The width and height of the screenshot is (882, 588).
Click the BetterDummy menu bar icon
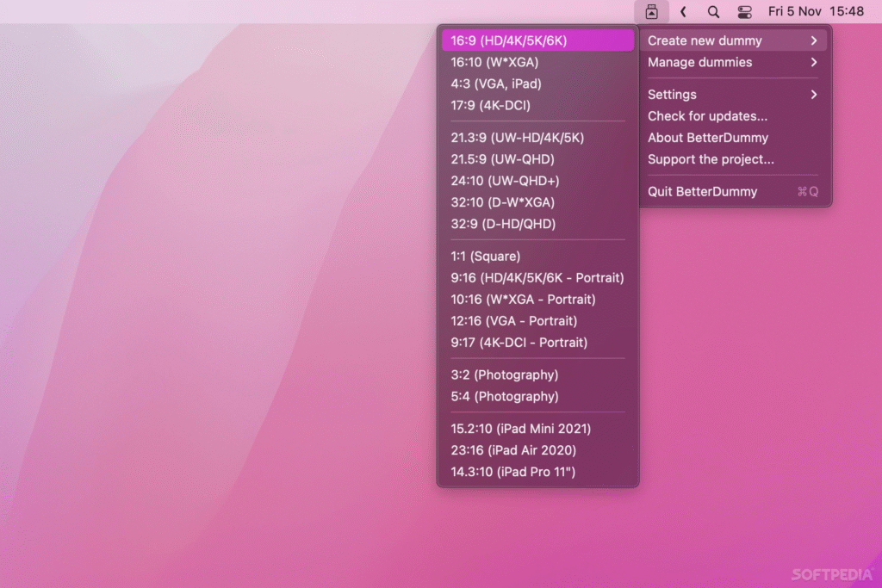pos(651,12)
